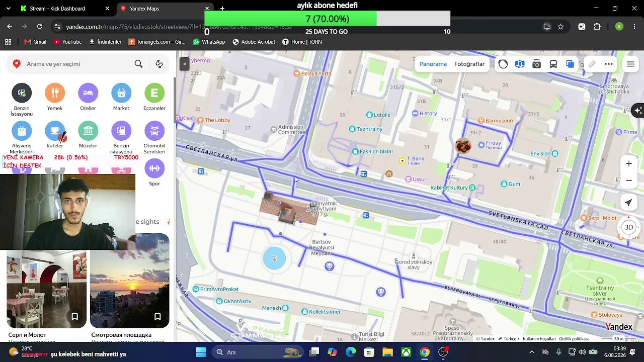Screen dimensions: 644x362
Task: Open the Alışveriş Merkezleri category icon
Action: 22,131
